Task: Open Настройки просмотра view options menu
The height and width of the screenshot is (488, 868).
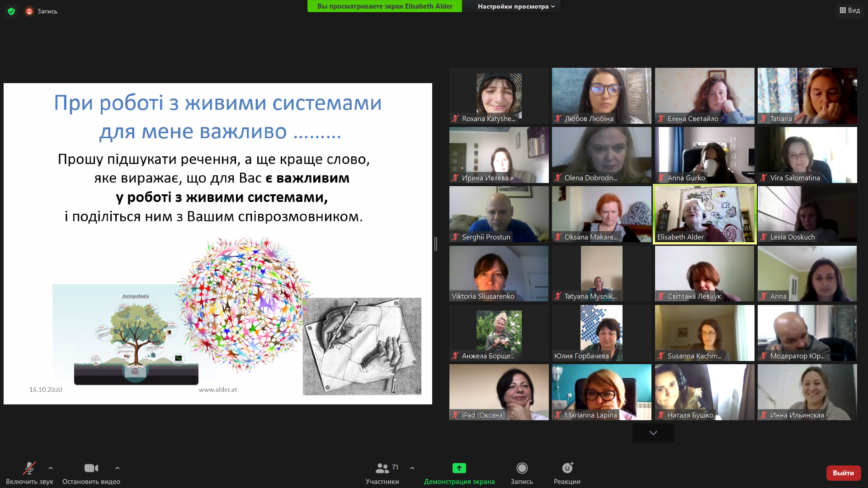Action: pyautogui.click(x=515, y=6)
